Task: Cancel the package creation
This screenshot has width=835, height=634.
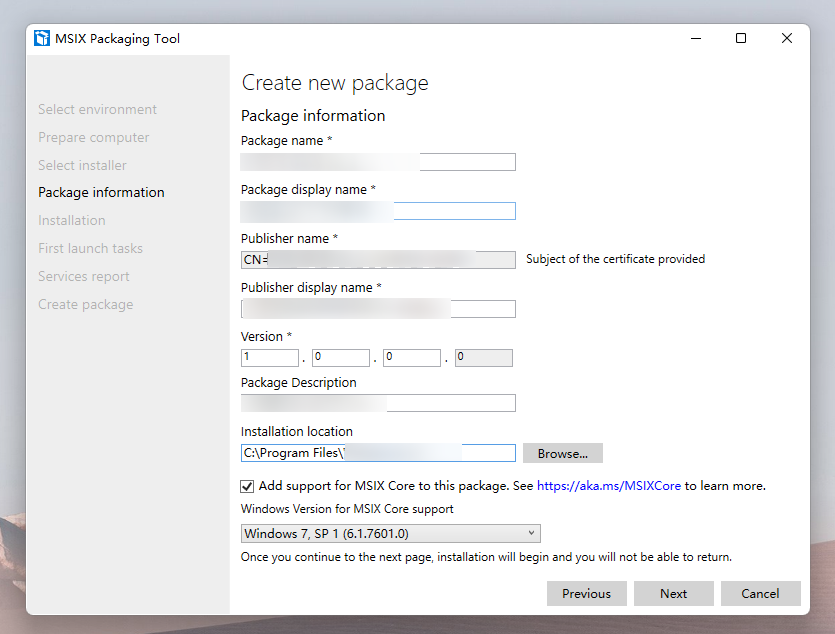Action: pyautogui.click(x=760, y=594)
